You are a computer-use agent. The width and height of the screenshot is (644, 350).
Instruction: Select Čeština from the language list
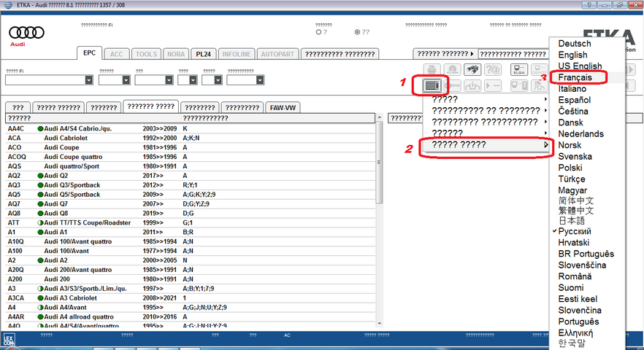pyautogui.click(x=573, y=111)
